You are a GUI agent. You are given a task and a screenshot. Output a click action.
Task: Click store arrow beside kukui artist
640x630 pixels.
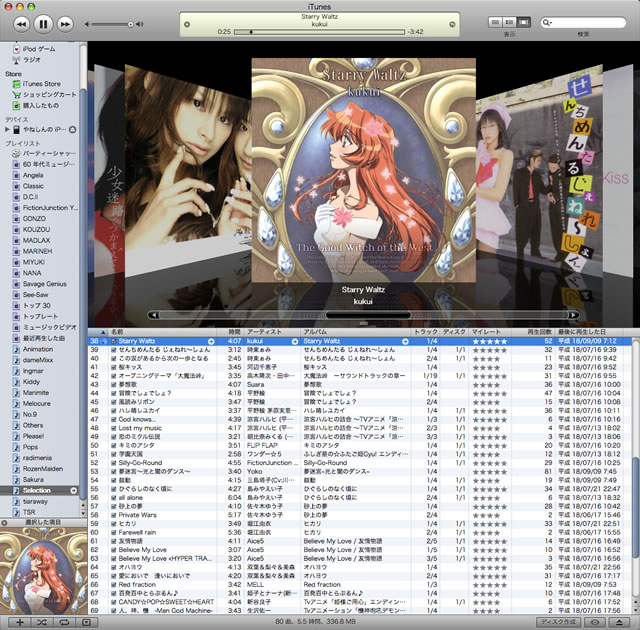coord(295,341)
